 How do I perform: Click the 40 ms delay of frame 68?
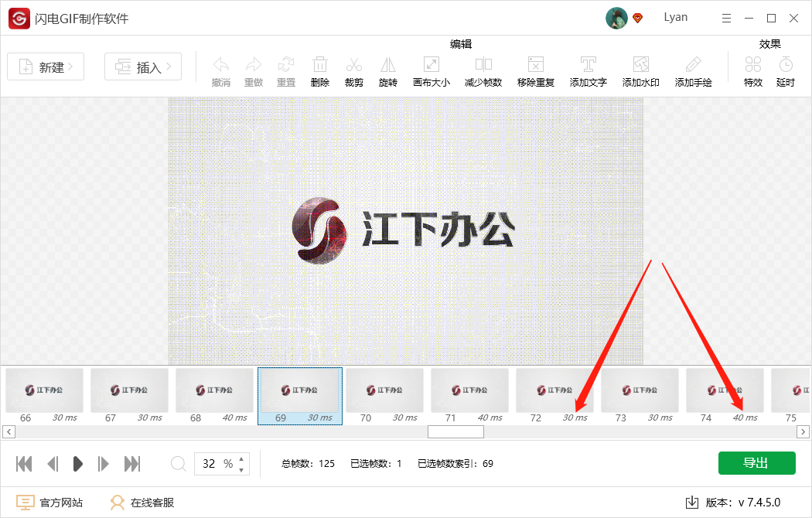(235, 417)
